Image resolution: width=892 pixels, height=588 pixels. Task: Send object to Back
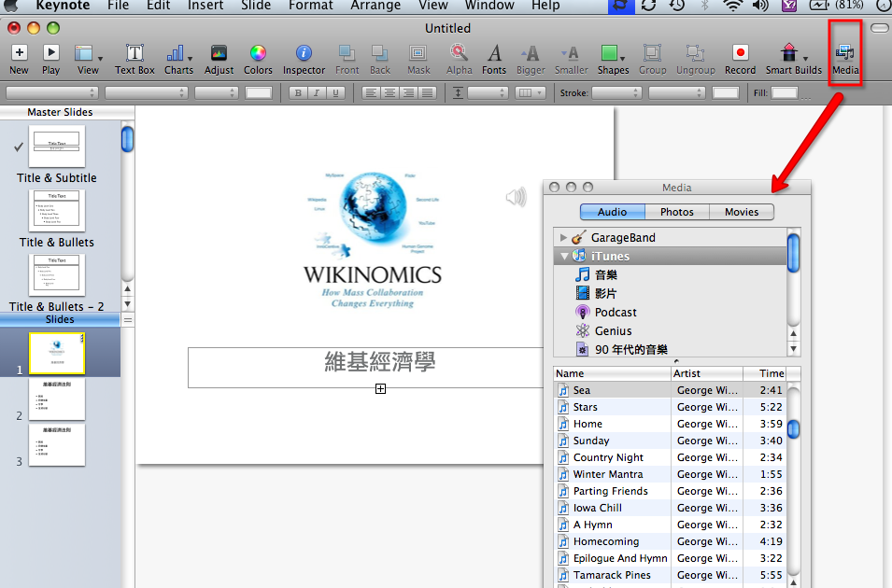pyautogui.click(x=380, y=59)
